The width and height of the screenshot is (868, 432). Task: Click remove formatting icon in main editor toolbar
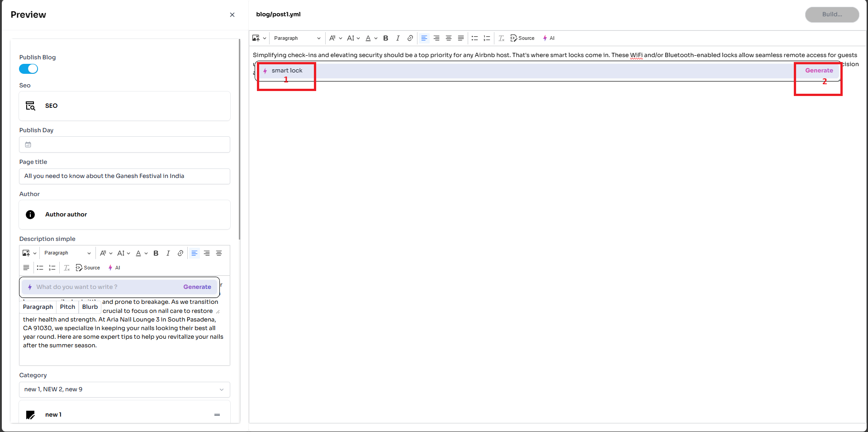(x=501, y=38)
